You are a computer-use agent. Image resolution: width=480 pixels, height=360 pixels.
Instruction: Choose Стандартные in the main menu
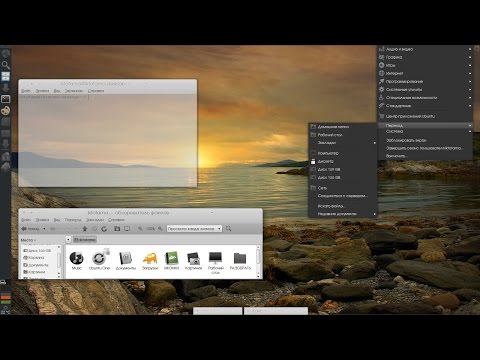425,106
